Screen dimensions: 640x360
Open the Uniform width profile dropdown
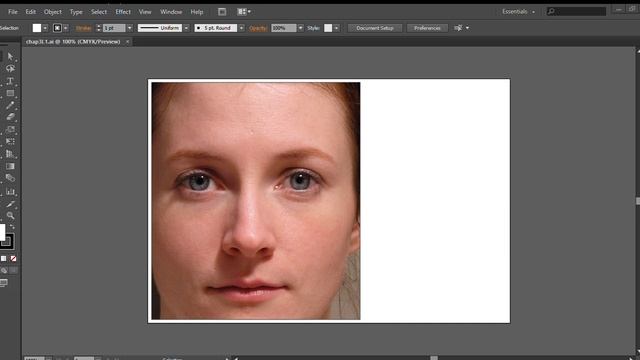pyautogui.click(x=186, y=28)
